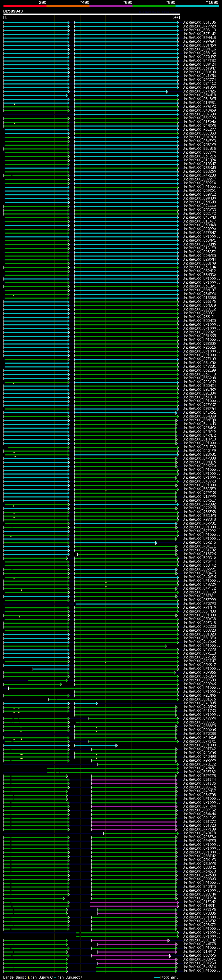222x980 pixels.
Task: Click the purple ~60% identity legend segment
Action: [111, 6]
